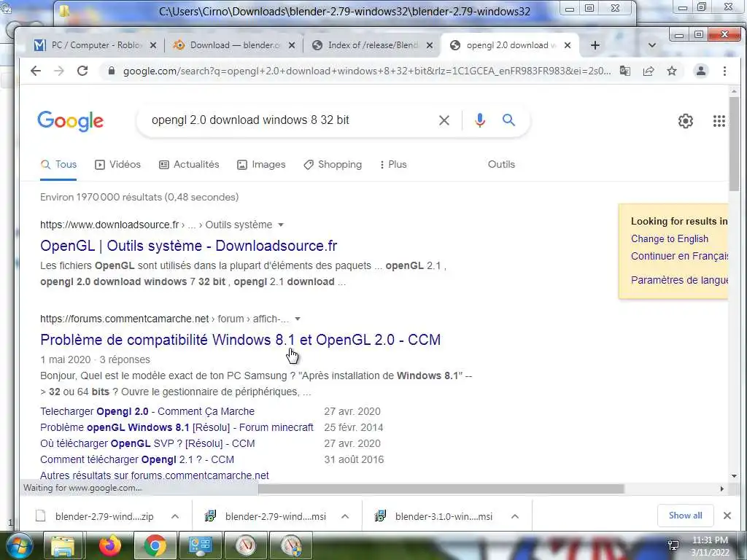Open the Windows Start button
Image resolution: width=747 pixels, height=560 pixels.
point(19,545)
